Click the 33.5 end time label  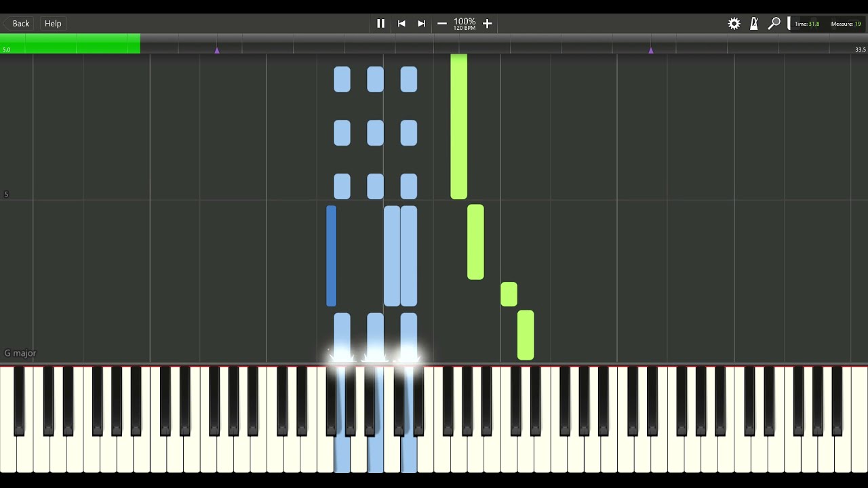[x=860, y=49]
